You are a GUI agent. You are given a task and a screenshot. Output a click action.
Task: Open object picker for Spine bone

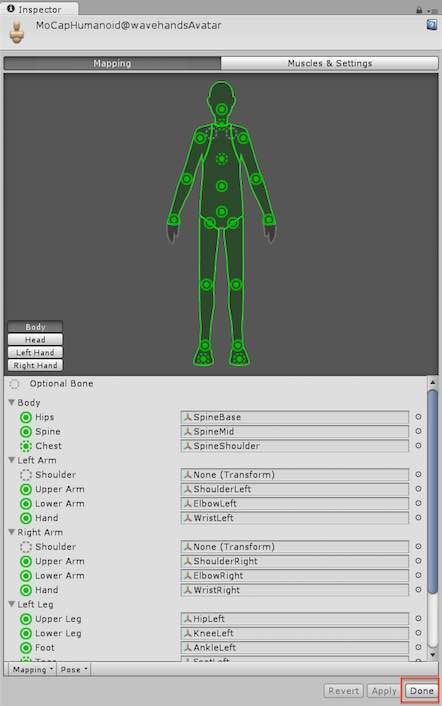click(418, 431)
